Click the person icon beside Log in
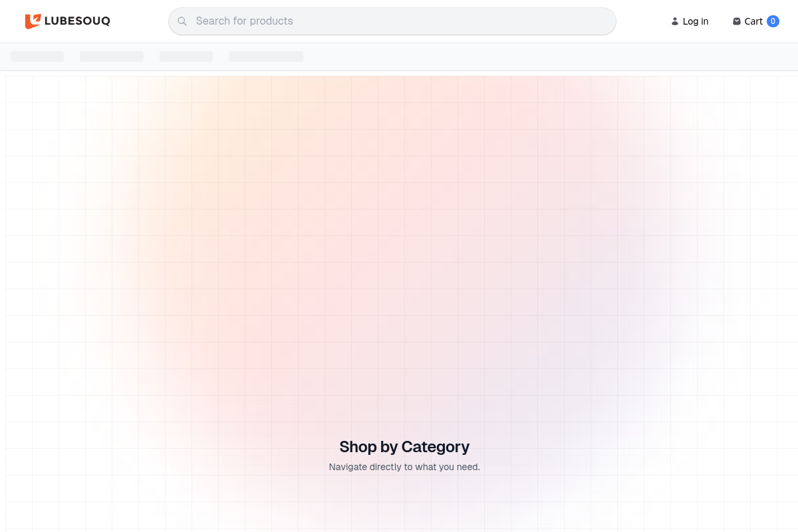 tap(674, 21)
